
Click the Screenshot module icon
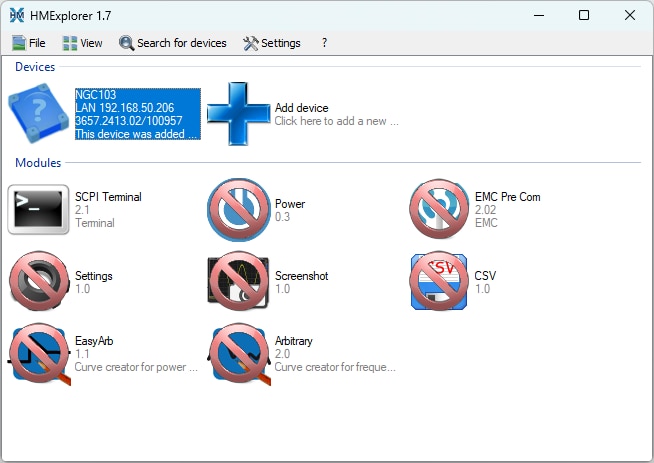coord(239,281)
